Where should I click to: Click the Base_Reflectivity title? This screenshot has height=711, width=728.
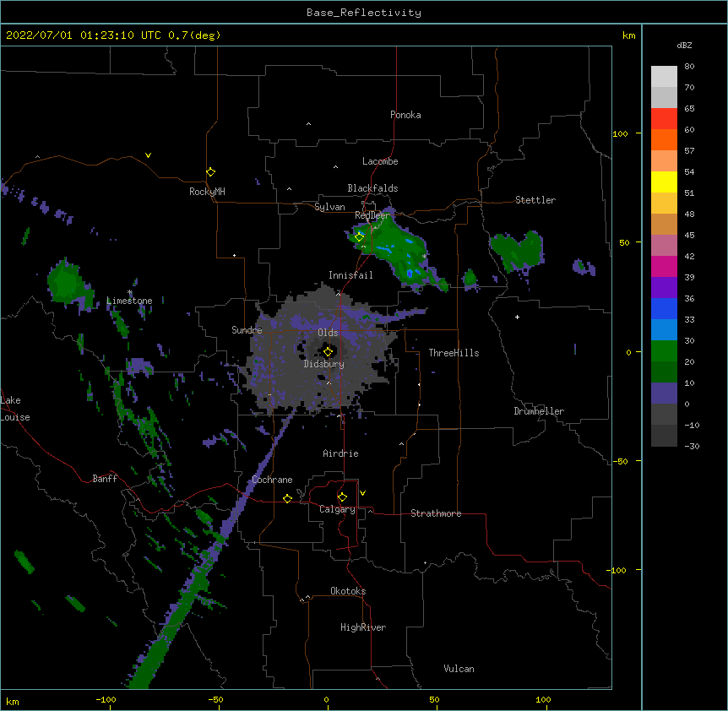[364, 13]
